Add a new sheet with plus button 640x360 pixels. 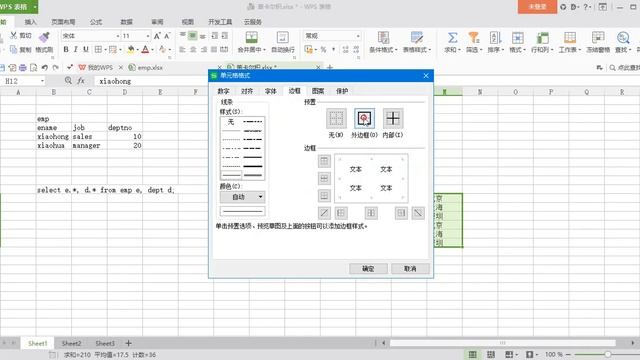128,343
